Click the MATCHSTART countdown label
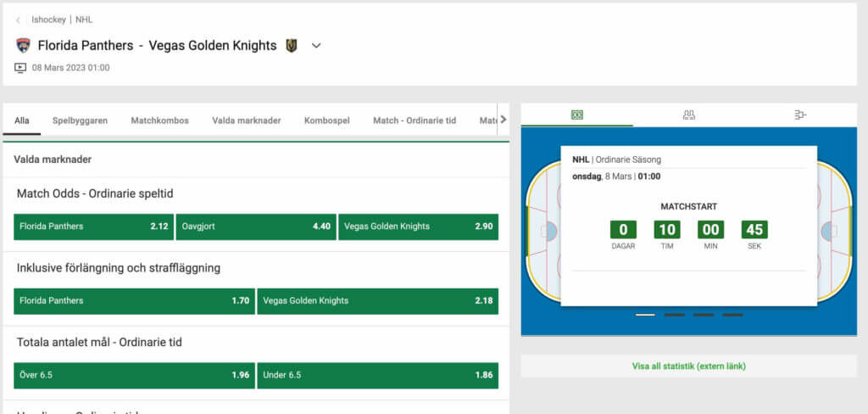 tap(688, 207)
